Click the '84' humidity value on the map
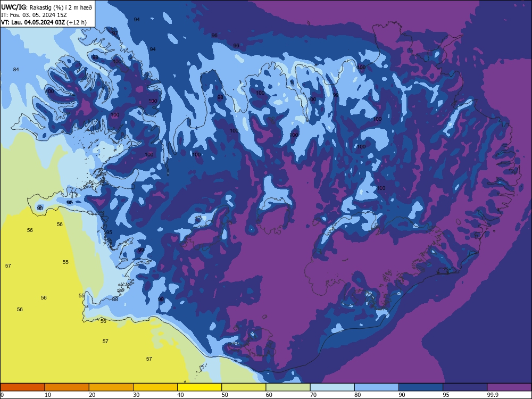 pyautogui.click(x=16, y=70)
